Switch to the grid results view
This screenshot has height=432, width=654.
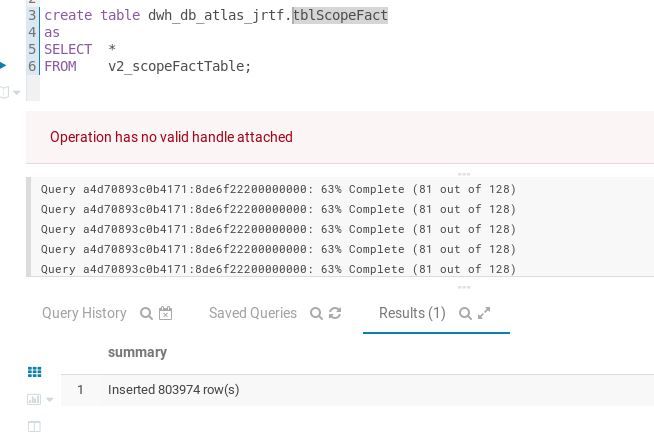pos(35,372)
